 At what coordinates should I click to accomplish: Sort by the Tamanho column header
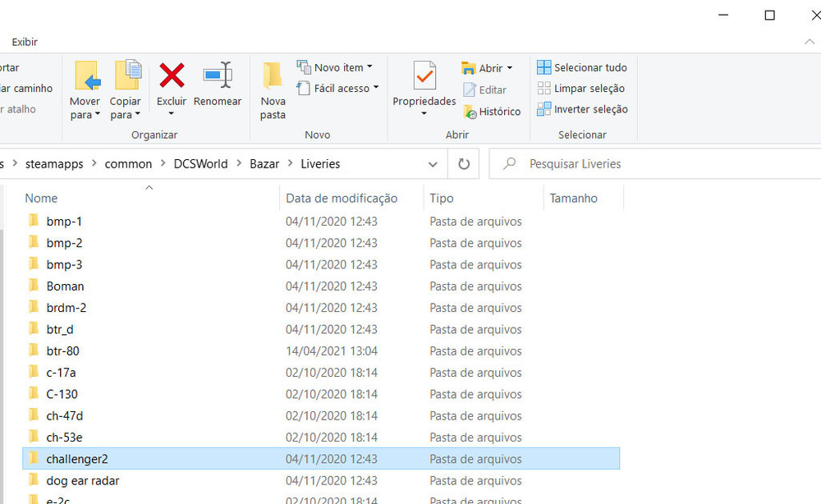573,199
